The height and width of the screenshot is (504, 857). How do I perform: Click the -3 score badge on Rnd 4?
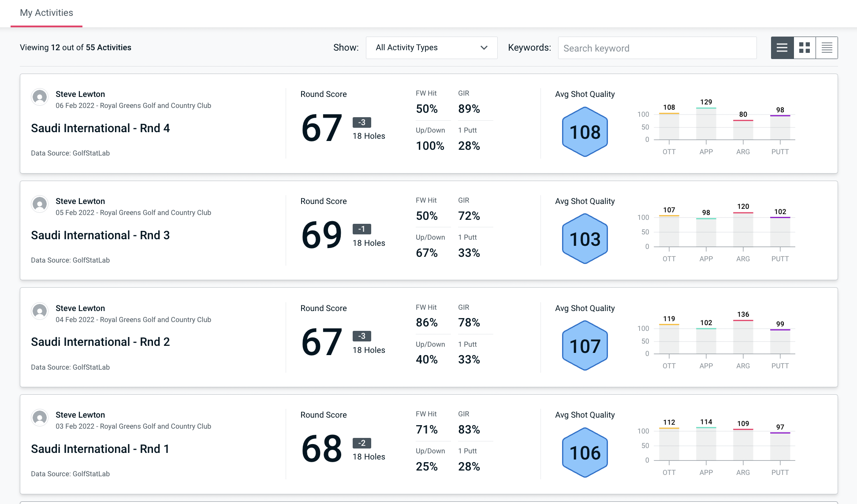(x=361, y=122)
